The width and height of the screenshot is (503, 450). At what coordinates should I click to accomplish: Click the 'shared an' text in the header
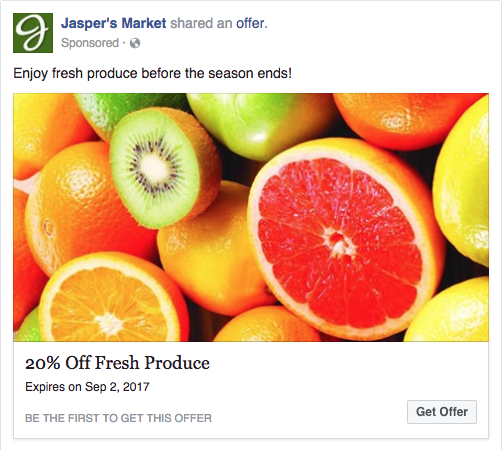201,23
